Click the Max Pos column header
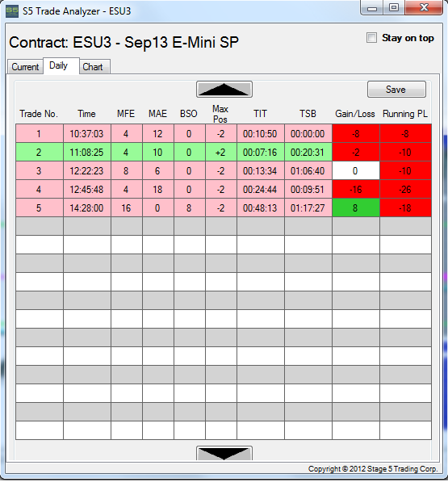Image resolution: width=448 pixels, height=482 pixels. [220, 114]
